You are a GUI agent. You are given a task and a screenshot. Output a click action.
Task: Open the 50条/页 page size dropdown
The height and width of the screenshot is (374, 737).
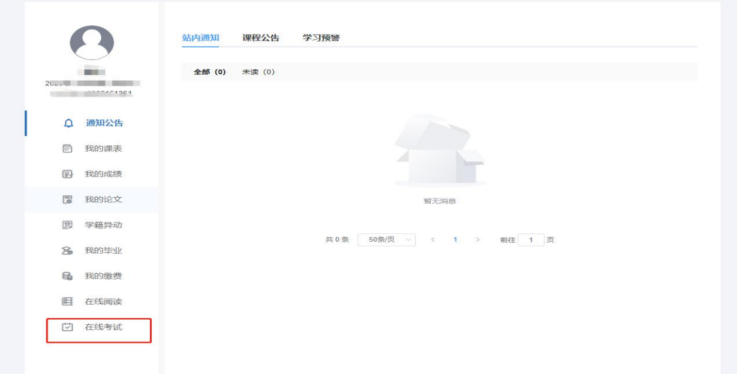coord(386,240)
